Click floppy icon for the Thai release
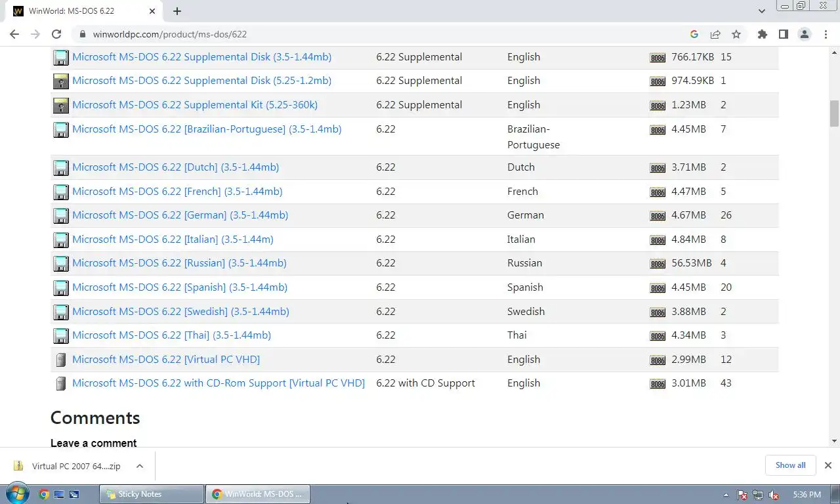840x504 pixels. pos(60,336)
